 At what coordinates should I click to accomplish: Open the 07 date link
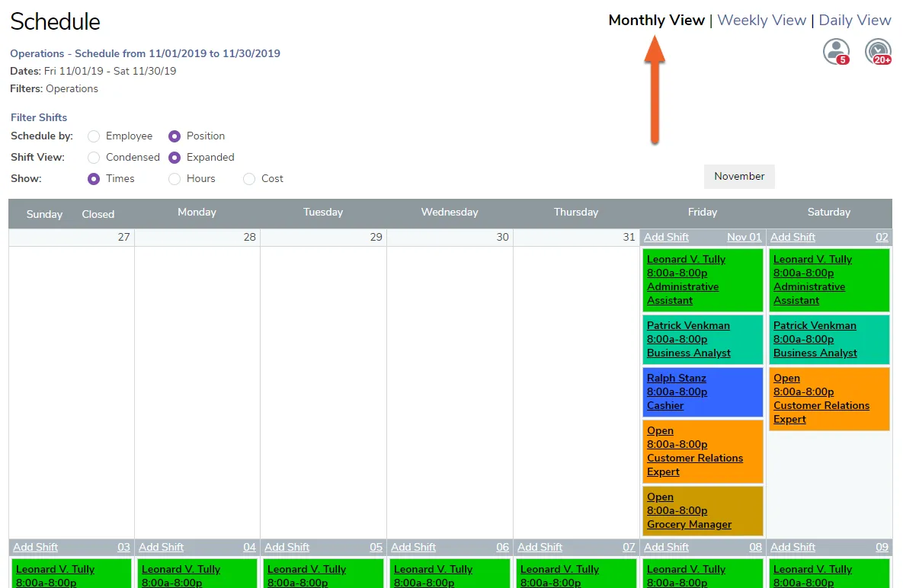[x=629, y=547]
